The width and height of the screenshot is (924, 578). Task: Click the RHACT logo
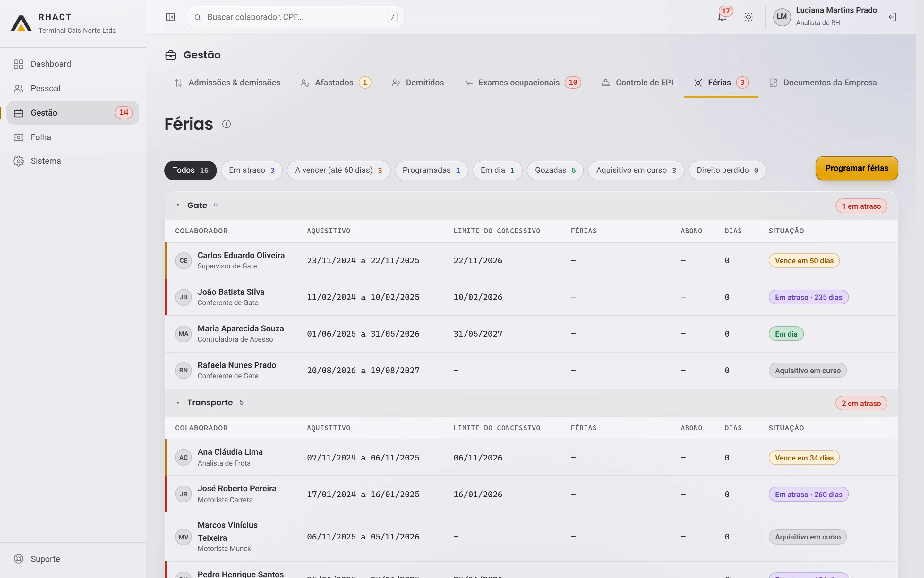coord(21,23)
